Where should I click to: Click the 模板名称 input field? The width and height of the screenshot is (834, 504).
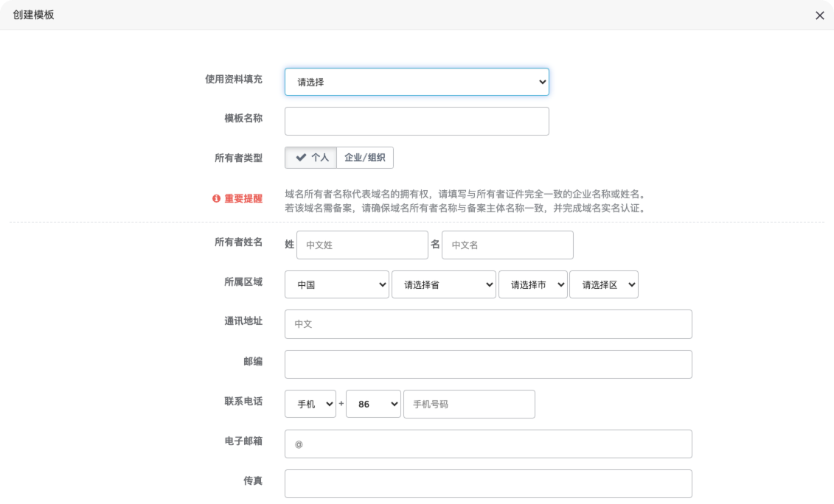(x=417, y=122)
